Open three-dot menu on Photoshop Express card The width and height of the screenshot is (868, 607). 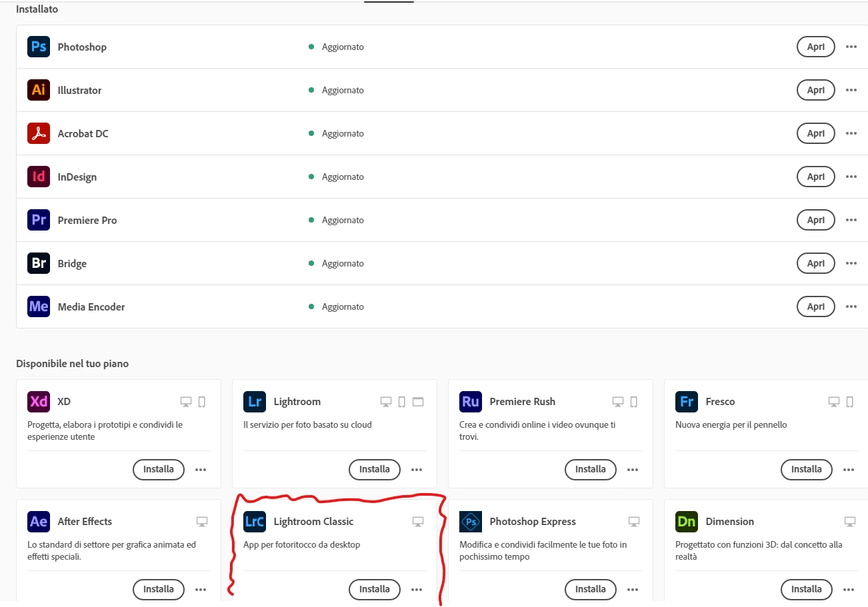(x=633, y=589)
